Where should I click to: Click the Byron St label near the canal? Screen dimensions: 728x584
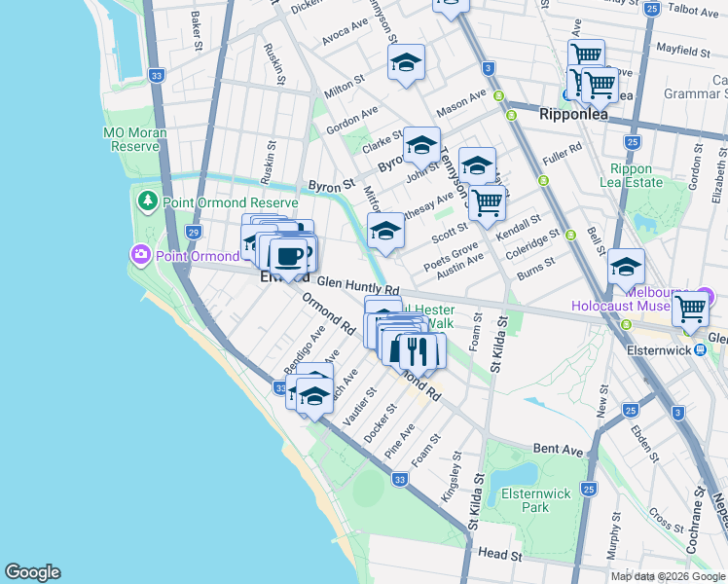[x=332, y=186]
